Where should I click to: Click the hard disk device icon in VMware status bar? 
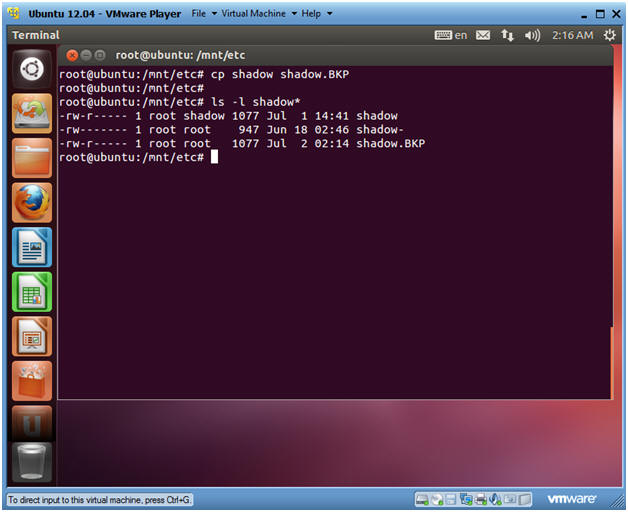point(422,499)
